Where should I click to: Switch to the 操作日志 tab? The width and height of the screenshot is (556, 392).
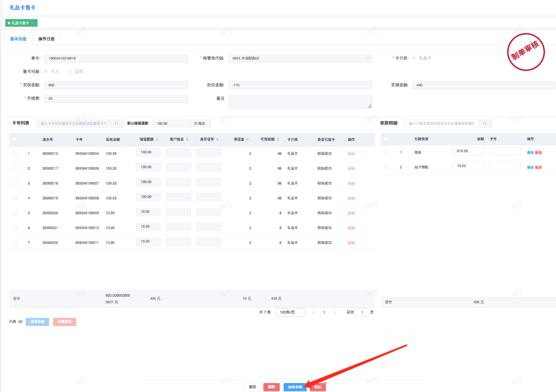point(47,39)
